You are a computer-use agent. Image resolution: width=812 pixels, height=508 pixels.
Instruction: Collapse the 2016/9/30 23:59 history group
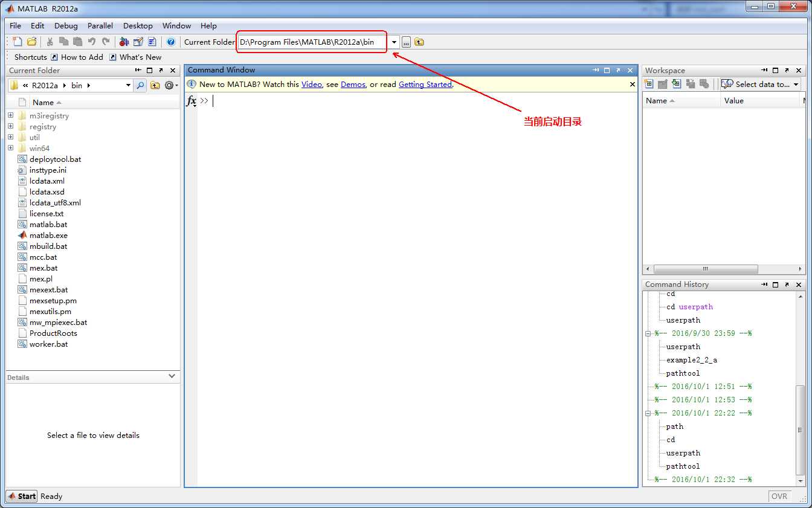(648, 333)
